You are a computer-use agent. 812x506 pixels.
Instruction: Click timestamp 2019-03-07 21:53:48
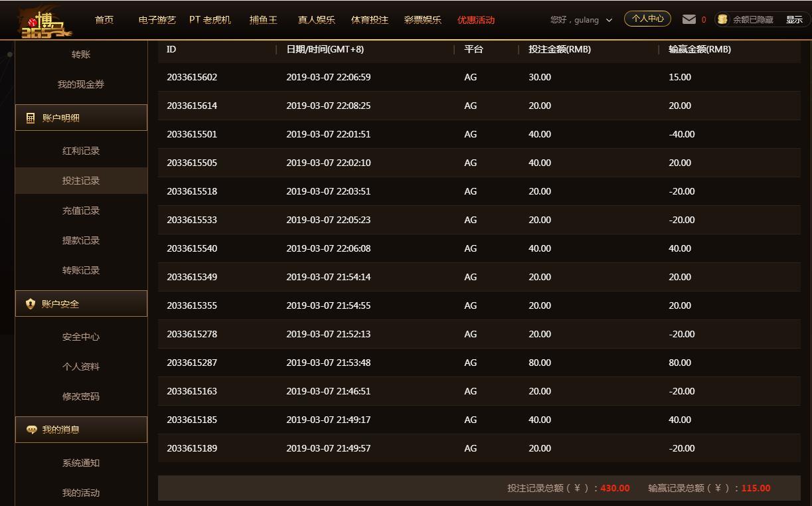click(329, 363)
